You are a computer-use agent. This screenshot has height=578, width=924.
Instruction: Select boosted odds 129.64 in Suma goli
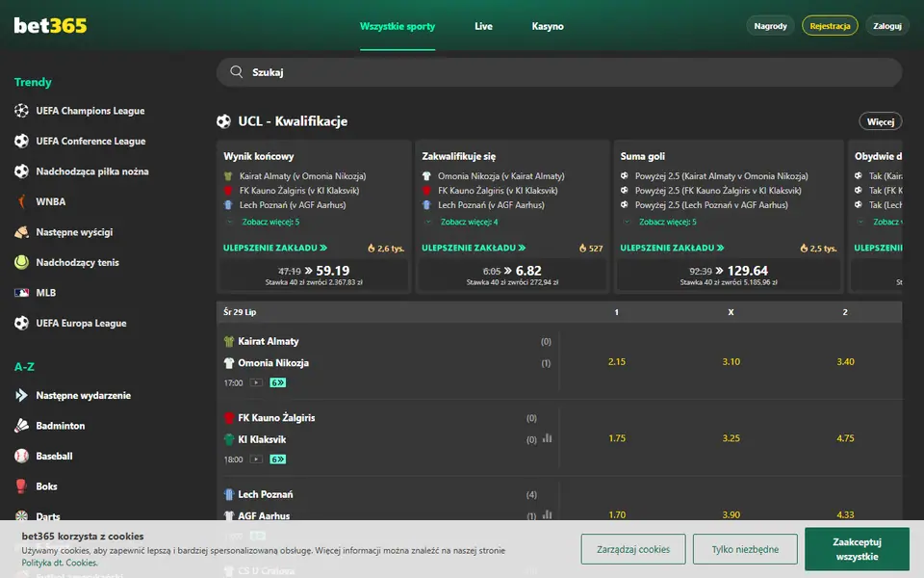pos(729,275)
